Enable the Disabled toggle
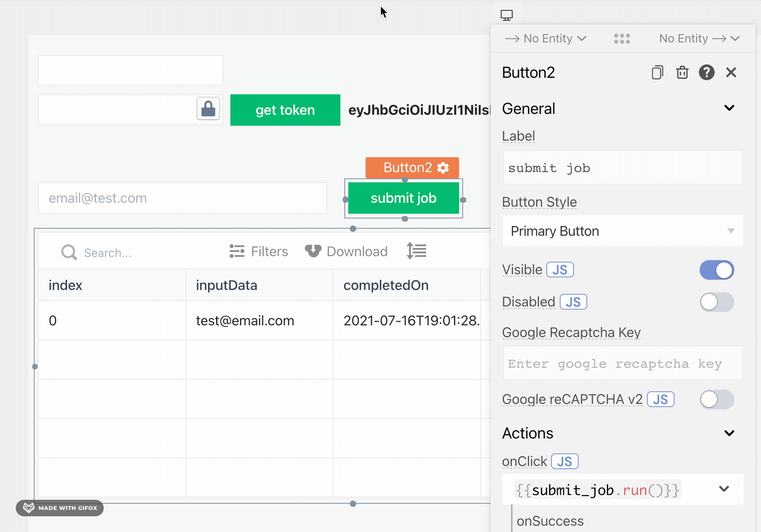761x532 pixels. point(716,303)
